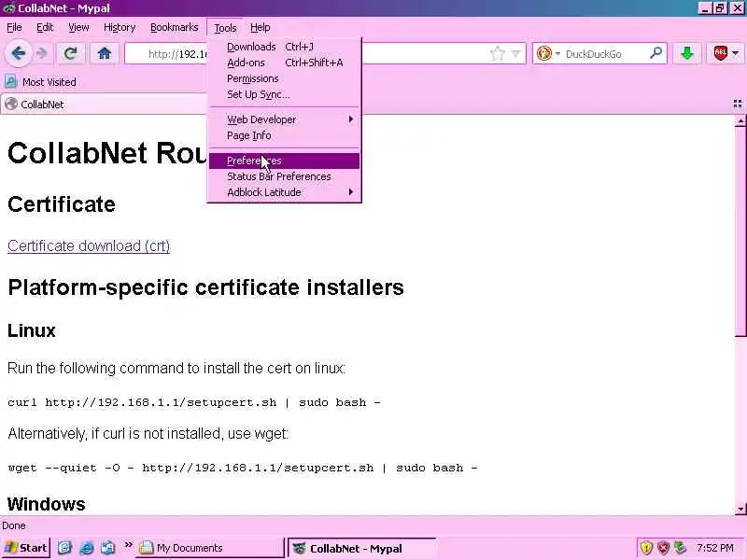Viewport: 747px width, 560px height.
Task: Open the Most Visited bookmarks folder
Action: coord(41,82)
